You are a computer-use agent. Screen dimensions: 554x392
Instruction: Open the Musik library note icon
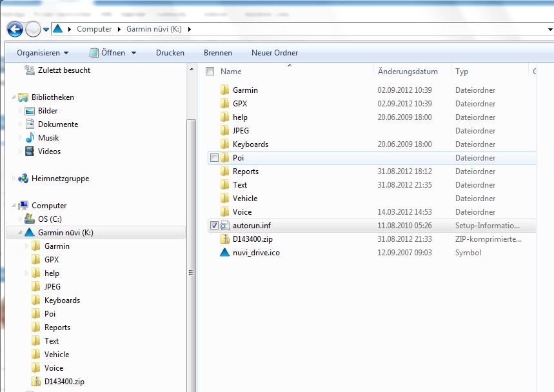pyautogui.click(x=30, y=138)
